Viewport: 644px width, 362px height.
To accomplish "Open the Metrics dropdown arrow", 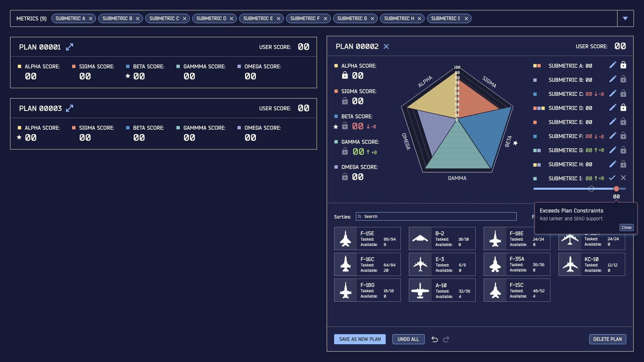I will point(625,18).
